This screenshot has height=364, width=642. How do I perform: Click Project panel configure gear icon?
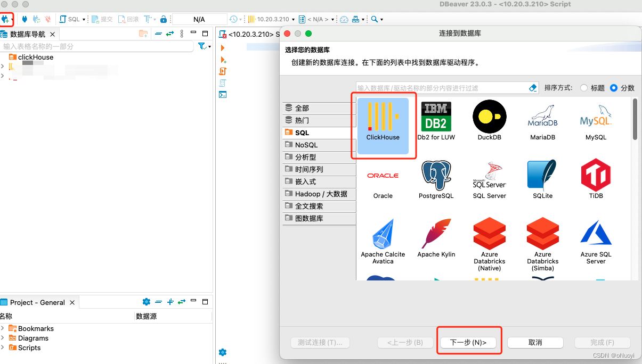point(147,302)
